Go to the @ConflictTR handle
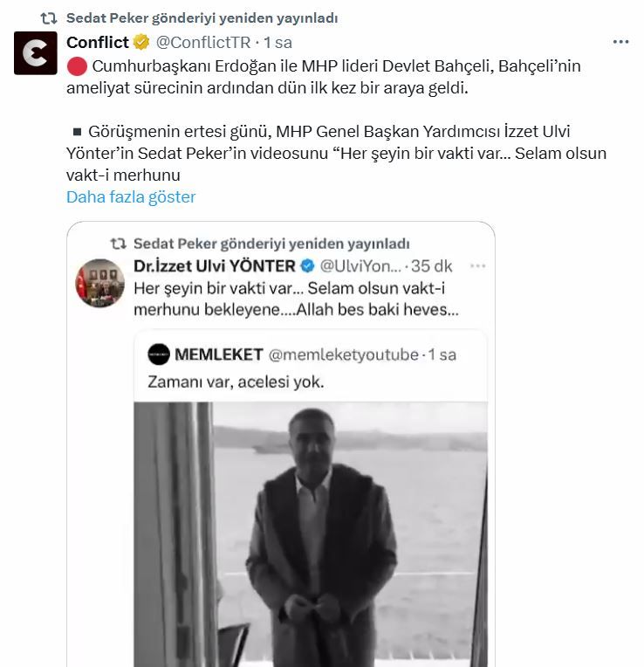Image resolution: width=644 pixels, height=667 pixels. click(x=202, y=42)
